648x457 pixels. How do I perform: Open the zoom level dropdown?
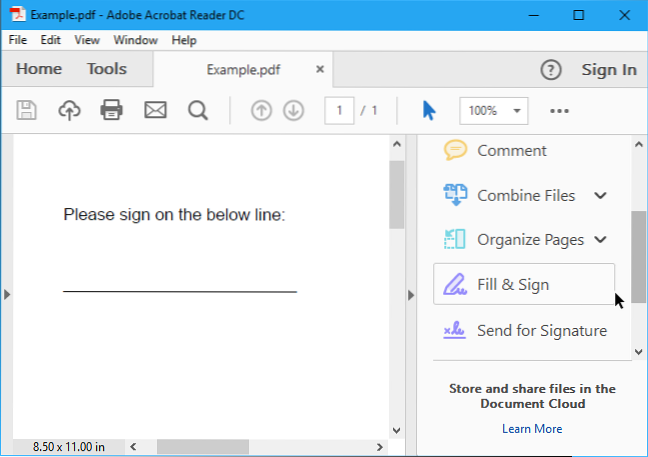tap(518, 110)
